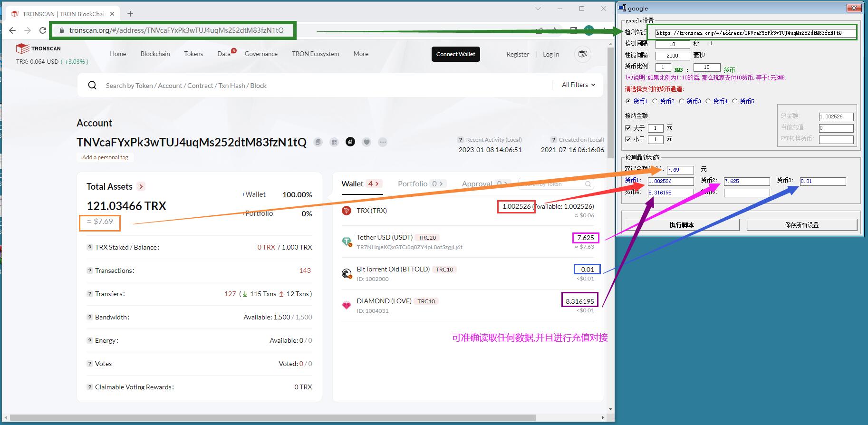Show the address QR code icon
The image size is (868, 425).
(334, 142)
